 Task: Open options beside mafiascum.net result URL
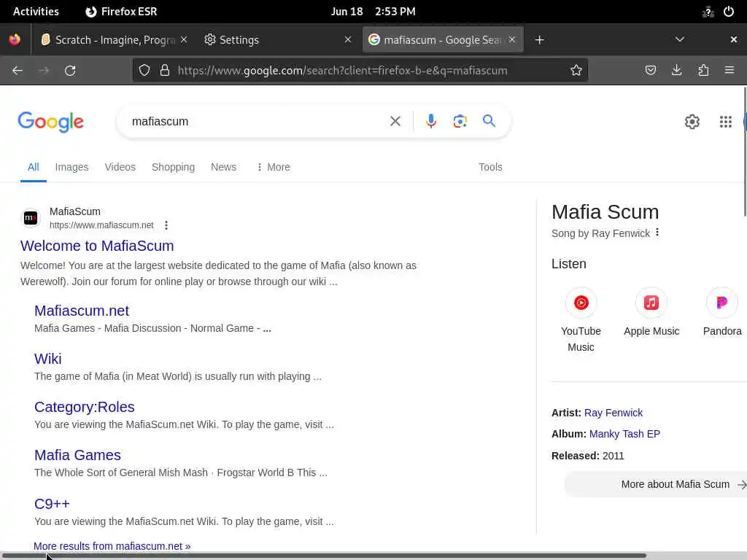click(166, 225)
